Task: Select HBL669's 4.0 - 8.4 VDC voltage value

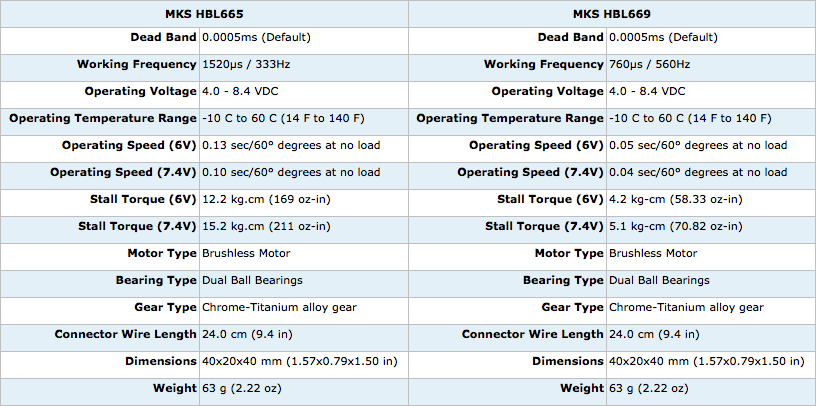Action: (x=647, y=92)
